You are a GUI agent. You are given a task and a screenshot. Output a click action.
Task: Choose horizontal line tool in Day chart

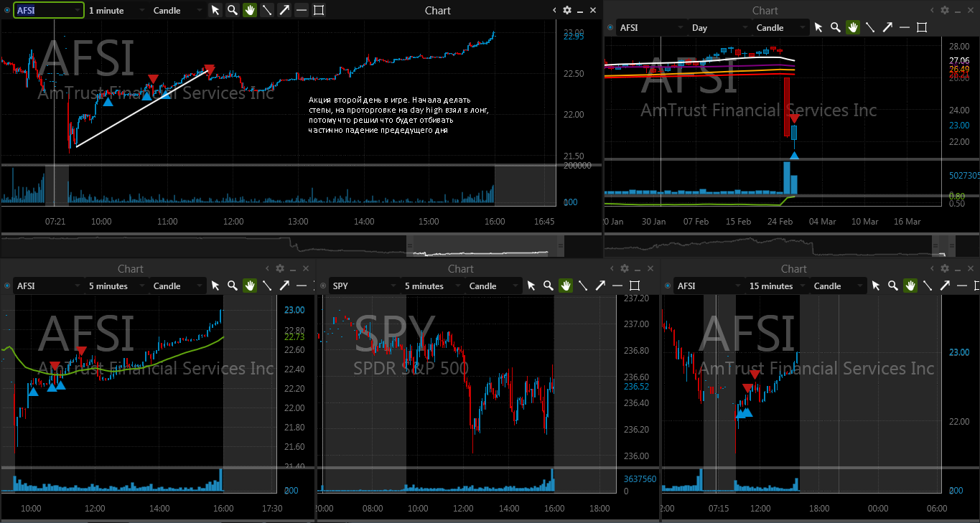tap(905, 27)
